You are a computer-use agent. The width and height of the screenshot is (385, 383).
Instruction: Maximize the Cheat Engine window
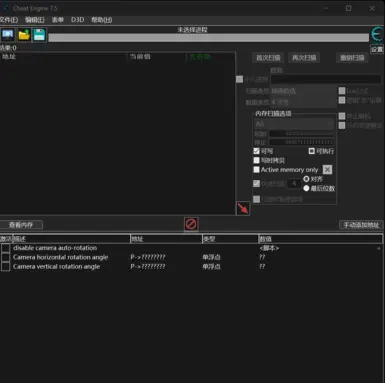349,8
